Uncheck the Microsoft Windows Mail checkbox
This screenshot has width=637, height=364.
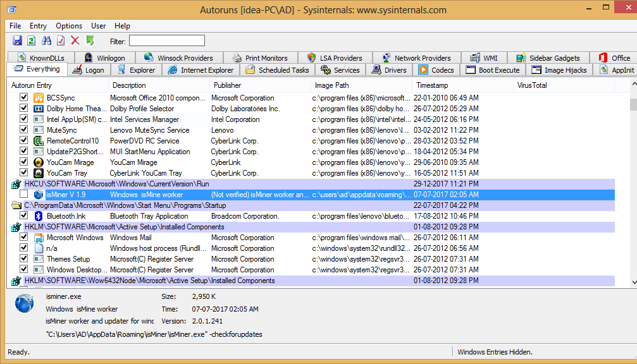pos(24,238)
